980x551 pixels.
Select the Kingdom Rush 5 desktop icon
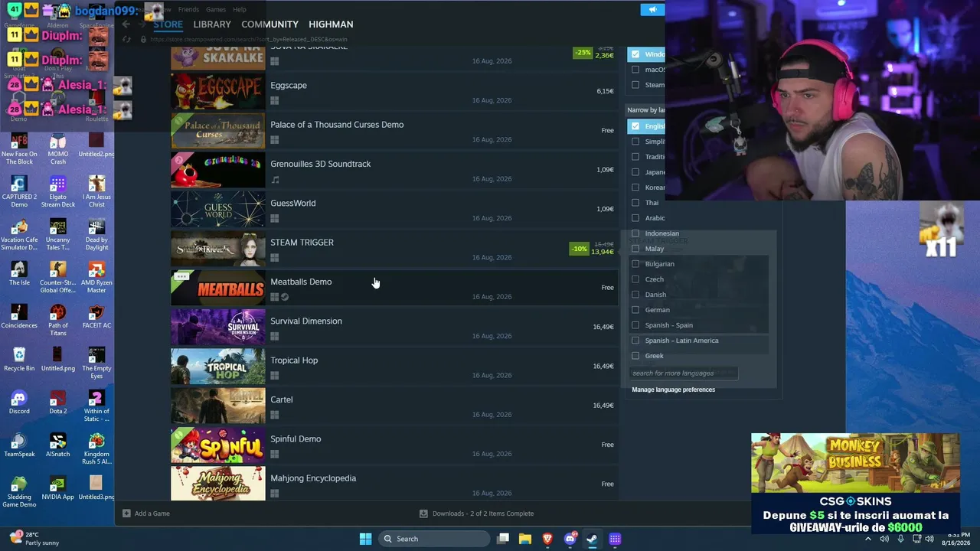tap(96, 449)
